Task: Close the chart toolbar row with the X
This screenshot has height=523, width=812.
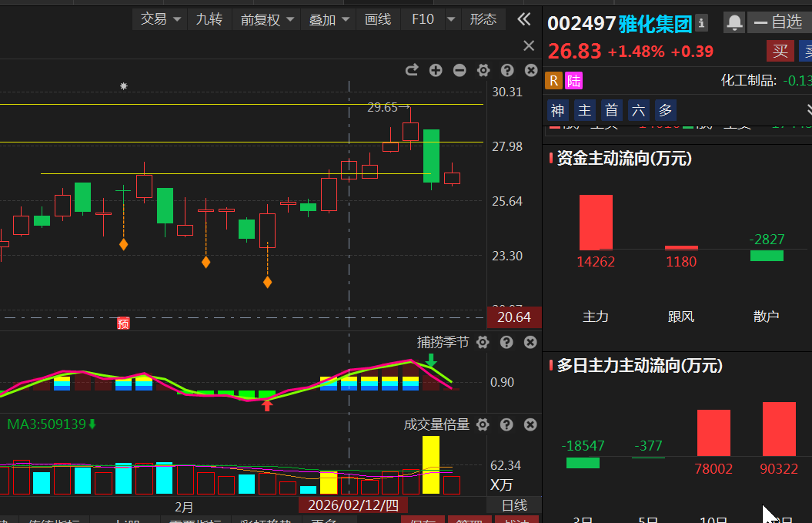Action: [x=529, y=45]
